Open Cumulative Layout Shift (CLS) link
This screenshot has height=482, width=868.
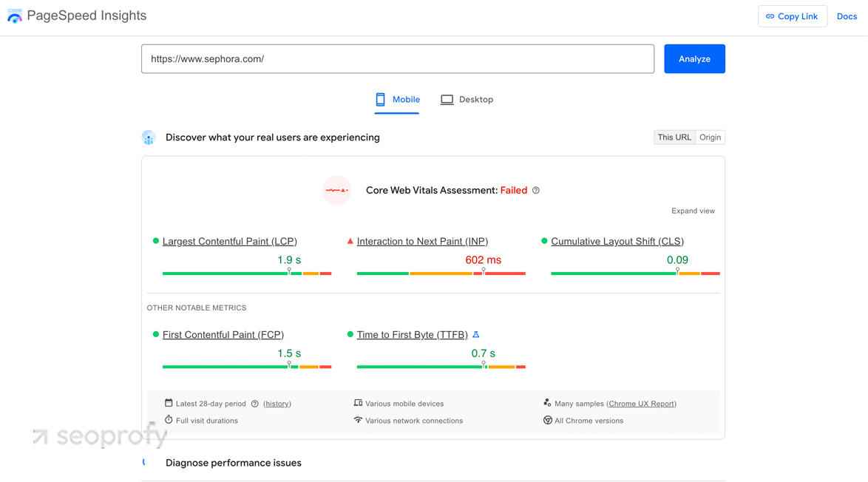click(617, 241)
